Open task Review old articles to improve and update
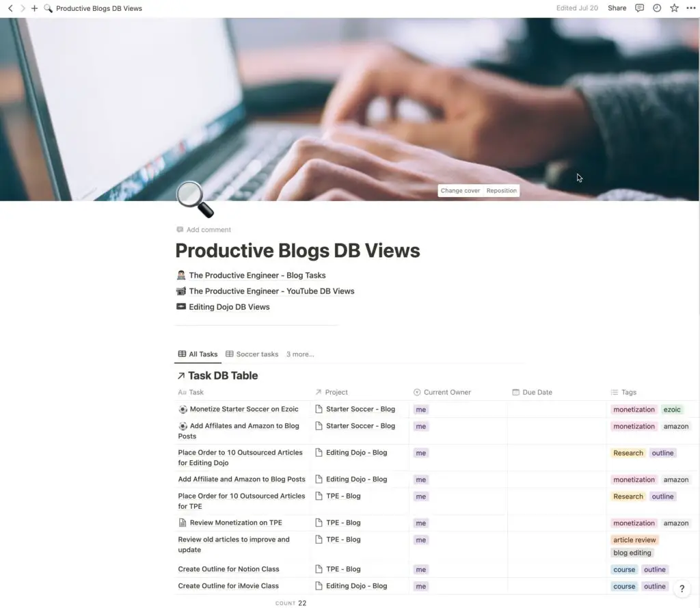 (x=234, y=544)
